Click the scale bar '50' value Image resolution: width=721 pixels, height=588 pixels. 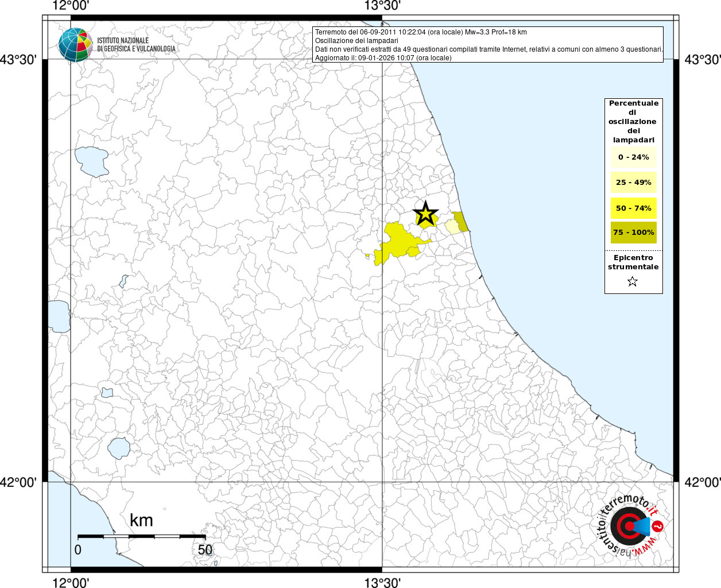point(205,550)
